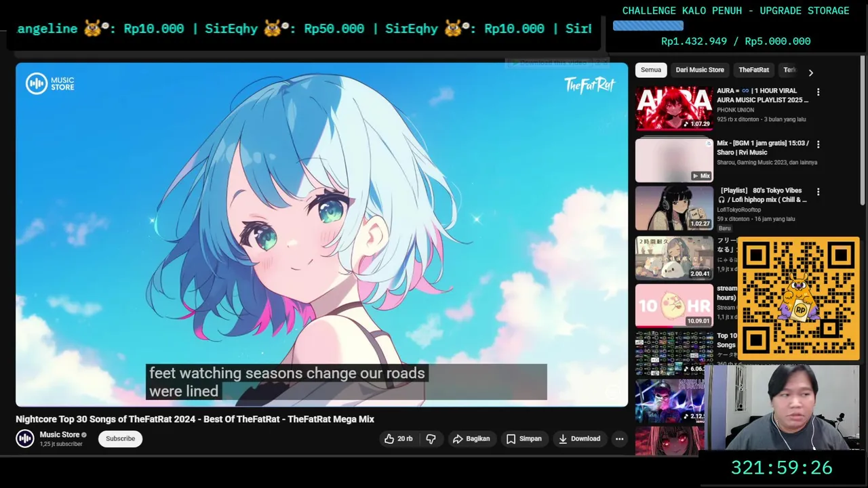This screenshot has height=488, width=868.
Task: Open options for 80's Tokyo Vibes playlist
Action: [x=818, y=192]
